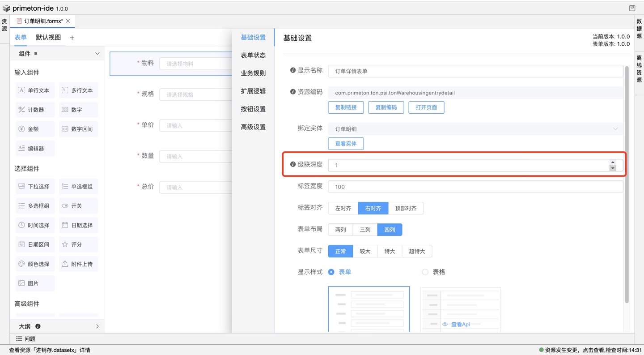Click the info icon beside 级联深度
Viewport: 644px width, 355px height.
pos(293,164)
